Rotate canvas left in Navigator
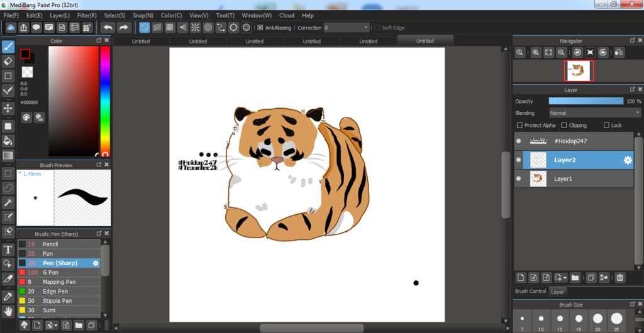 577,52
